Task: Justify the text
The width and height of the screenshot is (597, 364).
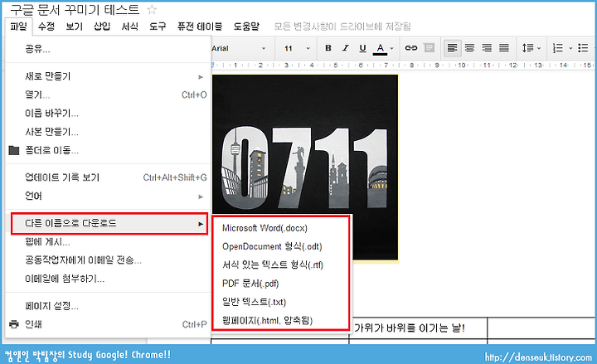Action: tap(504, 48)
